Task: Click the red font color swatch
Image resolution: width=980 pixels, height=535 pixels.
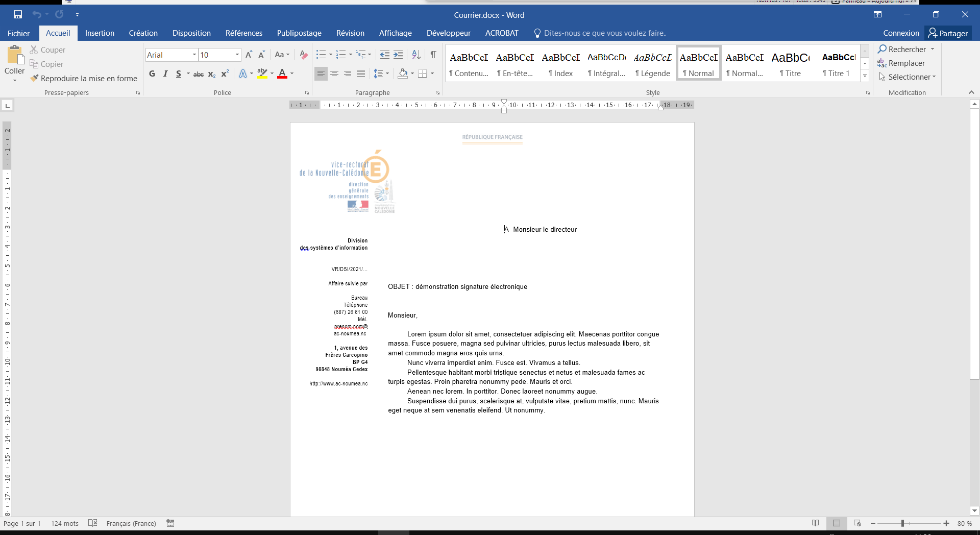Action: tap(282, 74)
